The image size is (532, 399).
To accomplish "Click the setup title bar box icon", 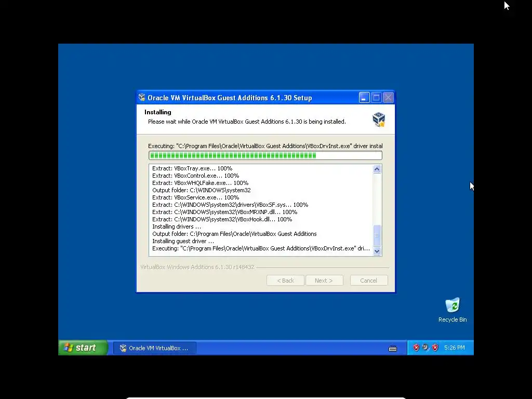I will (142, 98).
